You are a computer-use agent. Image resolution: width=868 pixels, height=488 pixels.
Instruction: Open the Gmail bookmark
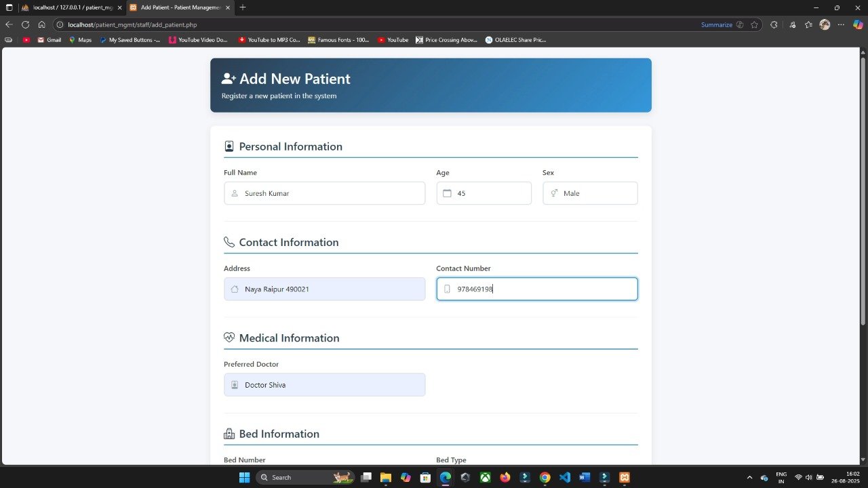point(49,40)
